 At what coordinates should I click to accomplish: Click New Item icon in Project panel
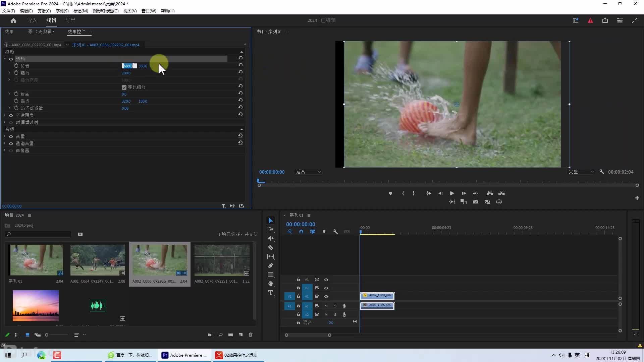click(241, 335)
